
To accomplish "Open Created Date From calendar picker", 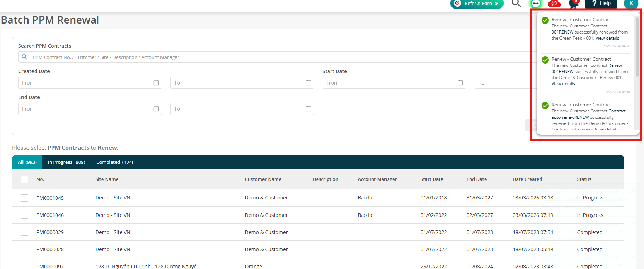I will [156, 83].
